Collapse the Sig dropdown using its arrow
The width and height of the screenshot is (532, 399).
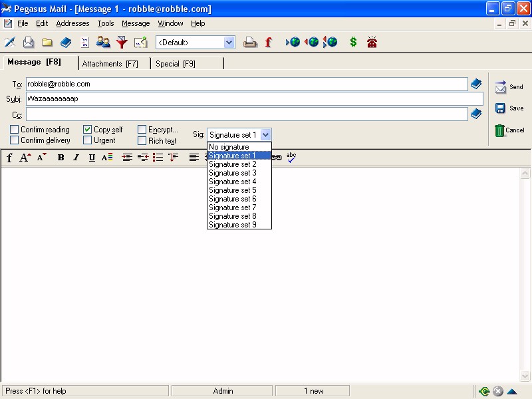[265, 135]
